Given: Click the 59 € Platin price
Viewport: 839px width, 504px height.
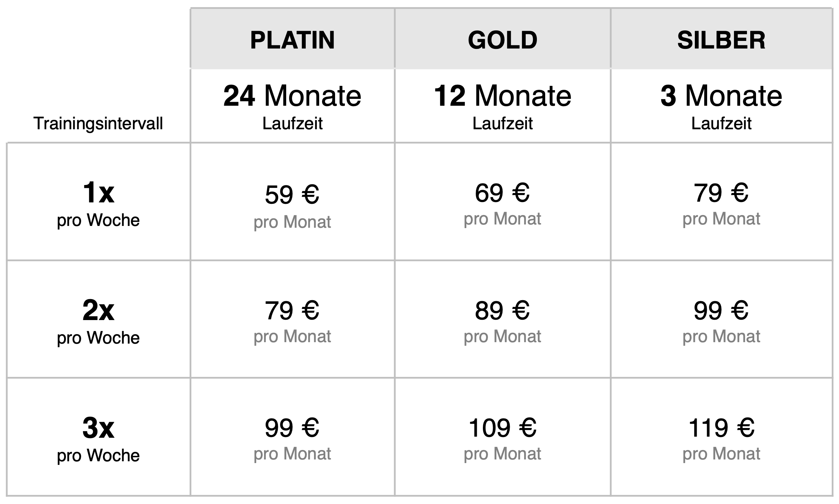Looking at the screenshot, I should pyautogui.click(x=292, y=195).
